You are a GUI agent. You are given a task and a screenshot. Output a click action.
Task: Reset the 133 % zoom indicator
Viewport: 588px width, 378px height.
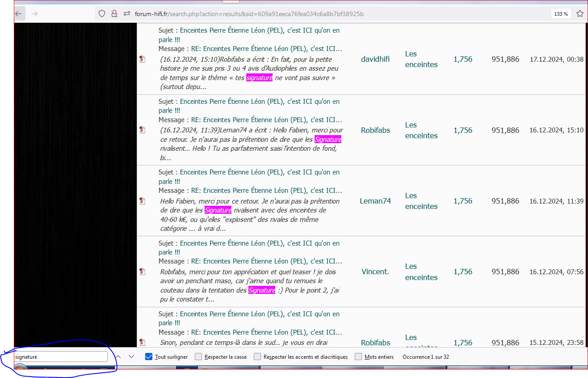[x=561, y=14]
